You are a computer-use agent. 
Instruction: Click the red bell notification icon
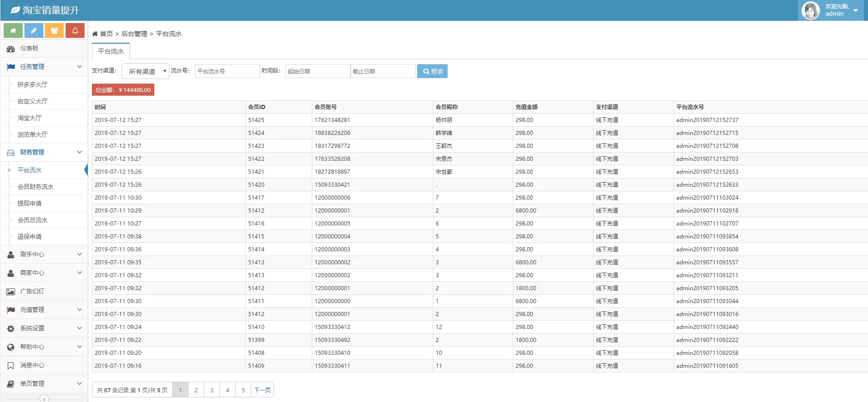(75, 30)
